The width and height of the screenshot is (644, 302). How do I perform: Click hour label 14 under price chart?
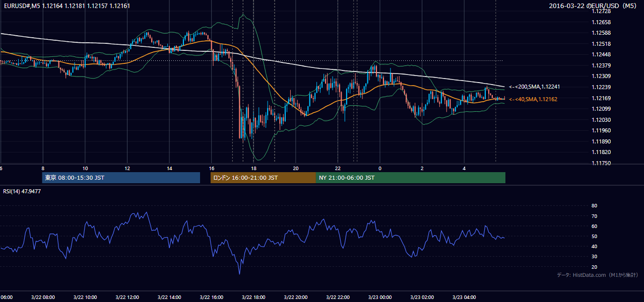click(169, 169)
